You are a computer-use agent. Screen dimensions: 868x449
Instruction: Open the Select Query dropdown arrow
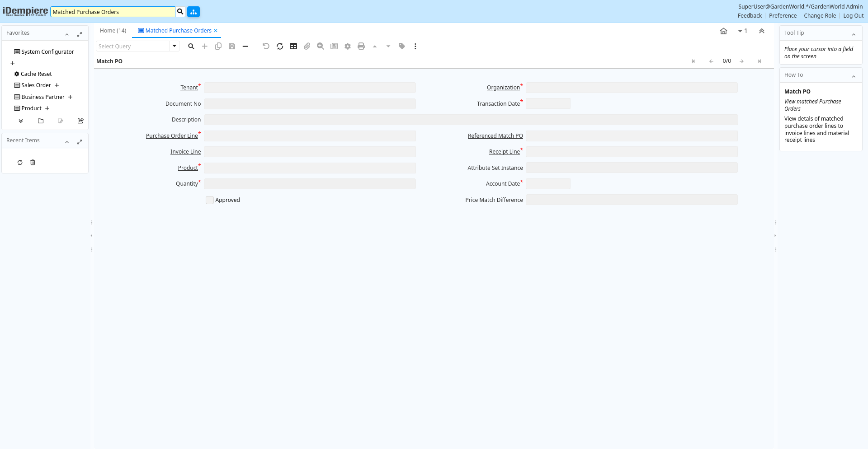click(x=175, y=46)
